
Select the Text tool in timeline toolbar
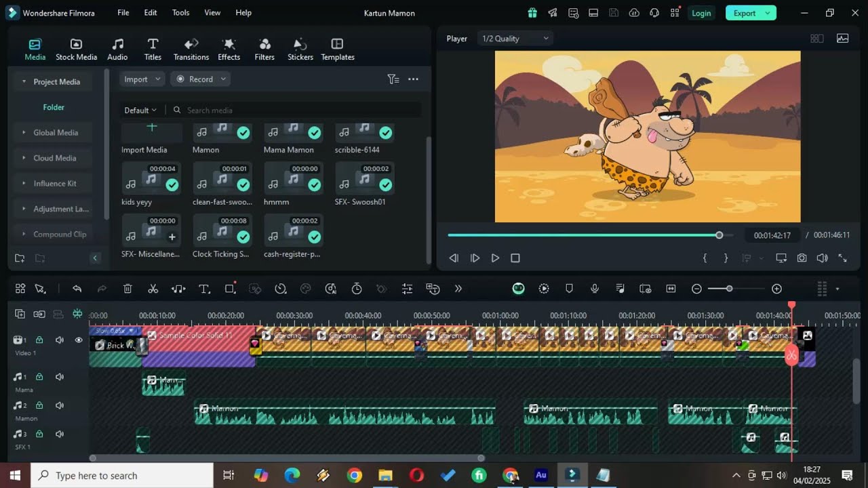204,289
